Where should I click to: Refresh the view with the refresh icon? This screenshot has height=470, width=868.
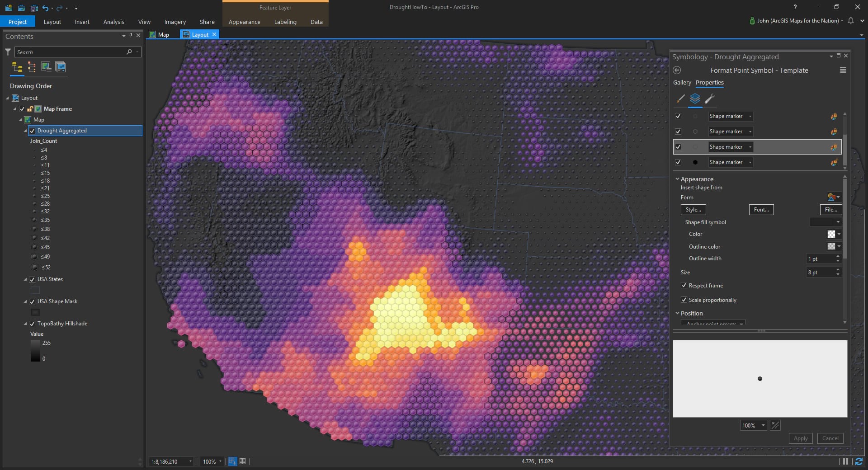tap(859, 461)
